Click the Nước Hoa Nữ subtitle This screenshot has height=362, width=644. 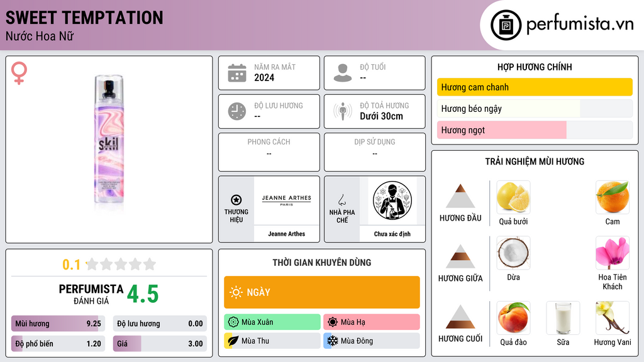[x=40, y=36]
